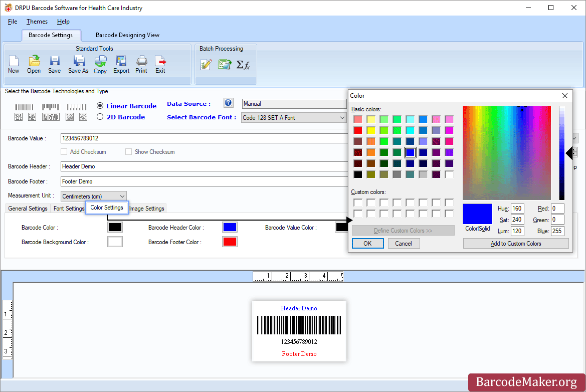The width and height of the screenshot is (586, 392).
Task: Click the barcode preview image
Action: point(299,331)
